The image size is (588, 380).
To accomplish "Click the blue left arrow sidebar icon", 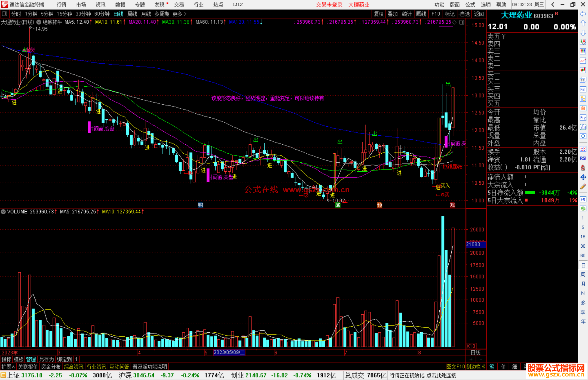I will click(x=583, y=14).
